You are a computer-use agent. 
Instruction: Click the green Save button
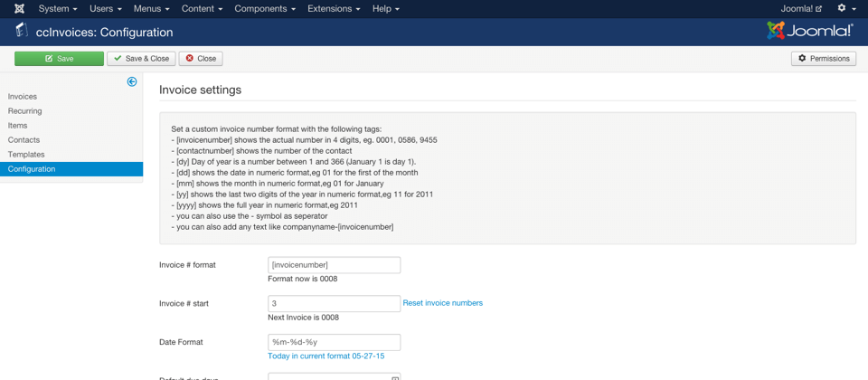click(59, 59)
